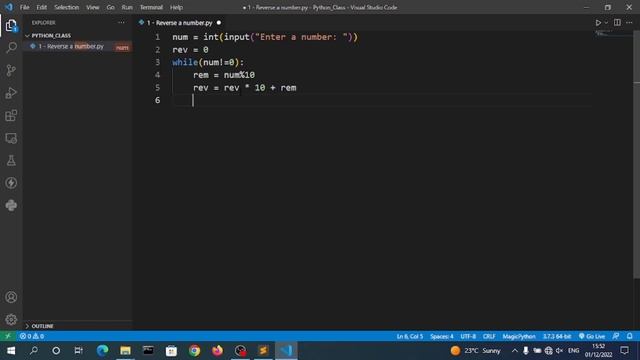Screen dimensions: 640x360
Task: Open the Accounts menu icon
Action: (11, 297)
